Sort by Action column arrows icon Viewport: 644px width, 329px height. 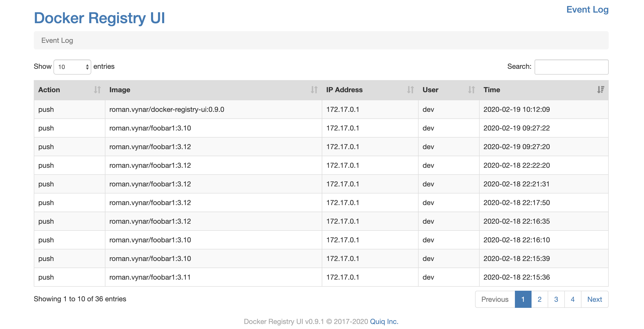click(x=97, y=90)
